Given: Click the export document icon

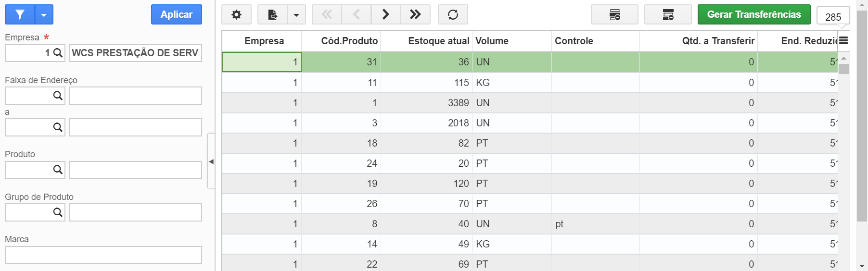Looking at the screenshot, I should (x=272, y=14).
